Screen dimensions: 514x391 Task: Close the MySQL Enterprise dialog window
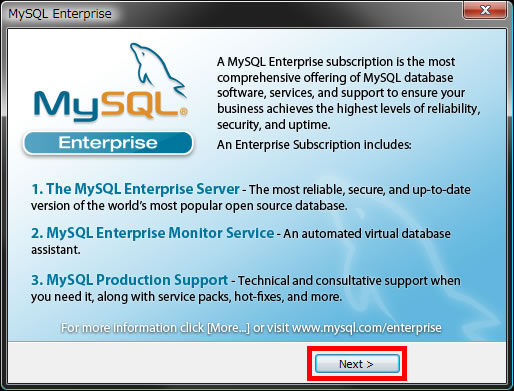tap(485, 10)
